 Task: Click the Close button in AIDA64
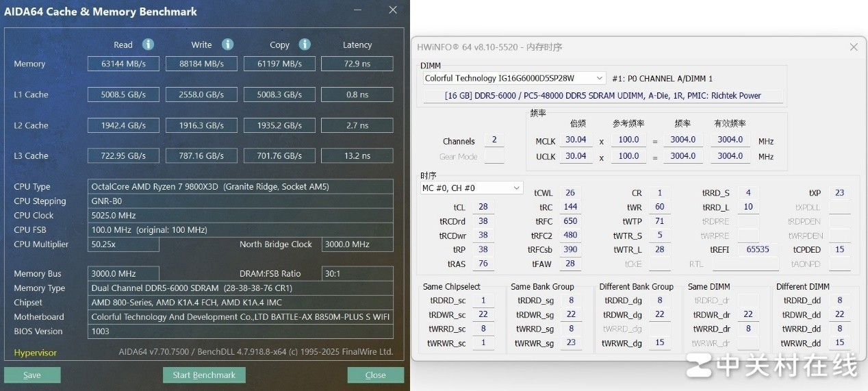coord(375,375)
